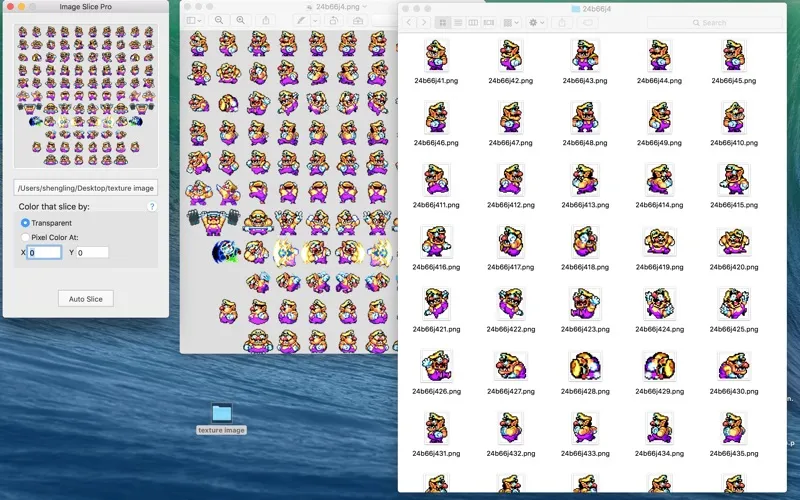Open Finder action gear dropdown
Viewport: 800px width, 500px height.
coord(537,22)
